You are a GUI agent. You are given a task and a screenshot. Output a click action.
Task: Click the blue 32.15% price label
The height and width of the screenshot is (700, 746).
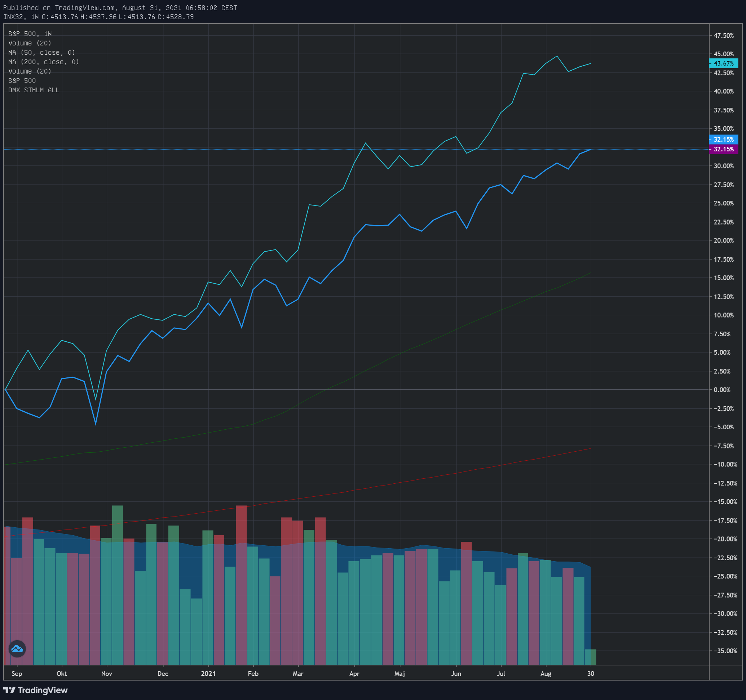click(x=723, y=139)
